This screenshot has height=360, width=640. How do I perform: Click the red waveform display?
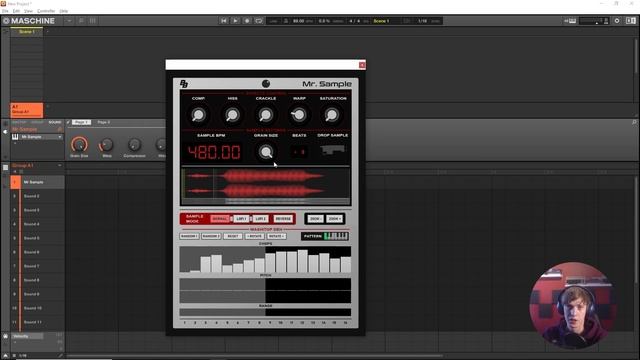265,183
